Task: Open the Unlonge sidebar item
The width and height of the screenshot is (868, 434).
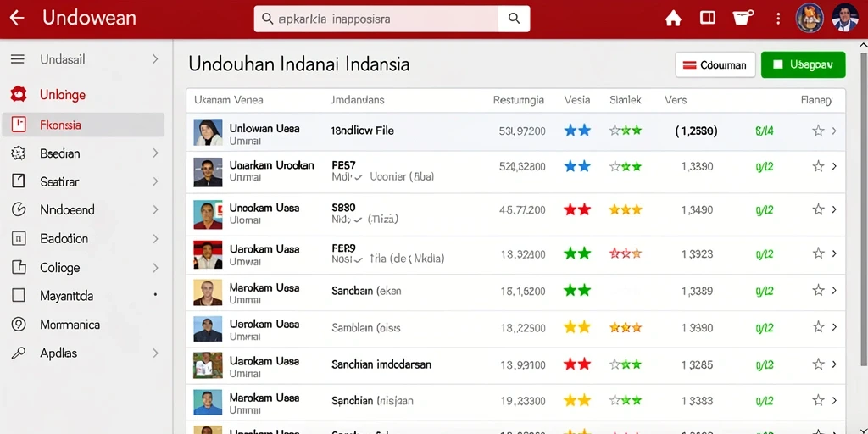Action: click(63, 95)
